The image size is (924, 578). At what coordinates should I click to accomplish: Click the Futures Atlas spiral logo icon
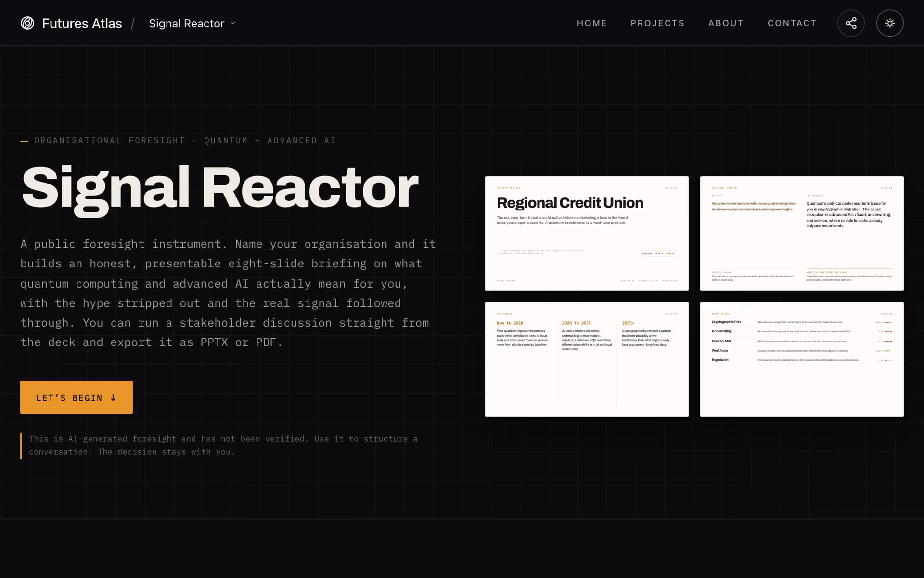(27, 23)
